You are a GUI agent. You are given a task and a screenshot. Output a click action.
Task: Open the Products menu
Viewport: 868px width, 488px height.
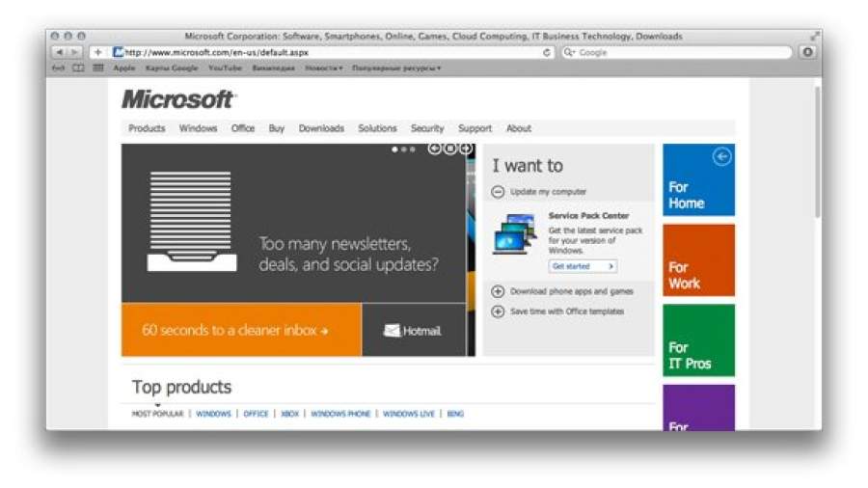click(x=147, y=128)
